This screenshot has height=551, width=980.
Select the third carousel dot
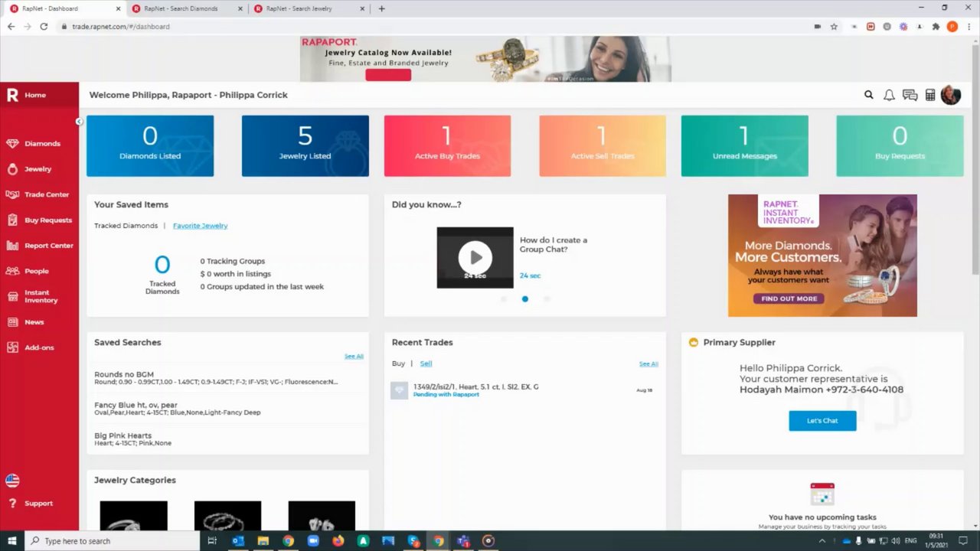coord(547,299)
